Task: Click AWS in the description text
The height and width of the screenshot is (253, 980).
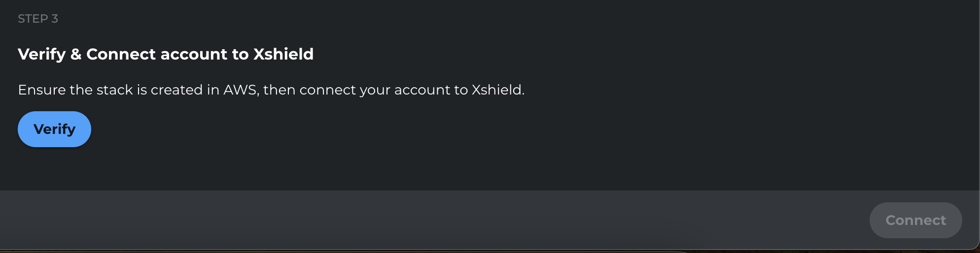Action: point(241,90)
